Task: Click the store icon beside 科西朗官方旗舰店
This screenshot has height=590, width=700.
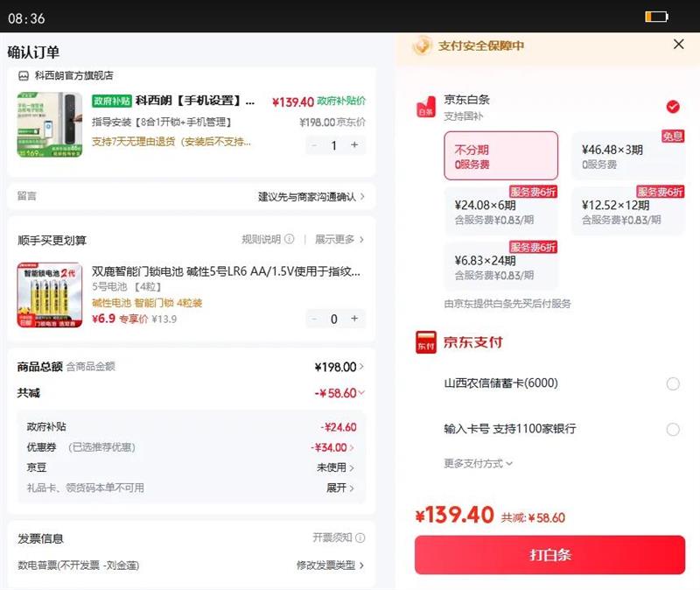Action: [24, 76]
